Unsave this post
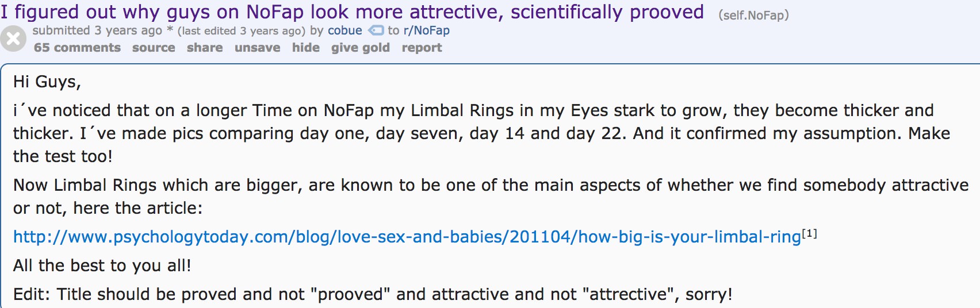Viewport: 980px width, 308px height. 257,48
